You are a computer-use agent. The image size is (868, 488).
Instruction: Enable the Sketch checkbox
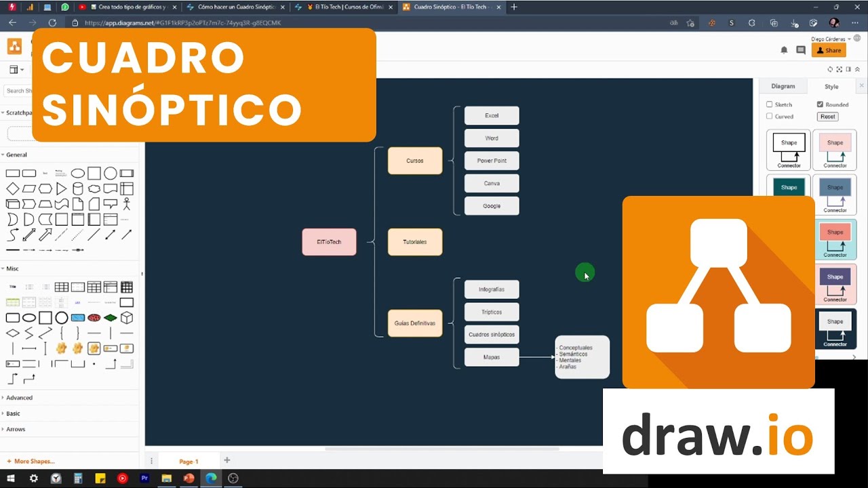[770, 104]
